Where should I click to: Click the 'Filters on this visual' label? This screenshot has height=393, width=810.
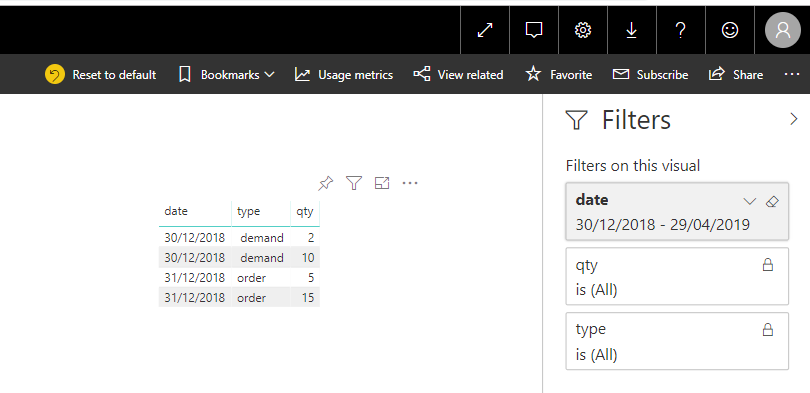pyautogui.click(x=633, y=166)
